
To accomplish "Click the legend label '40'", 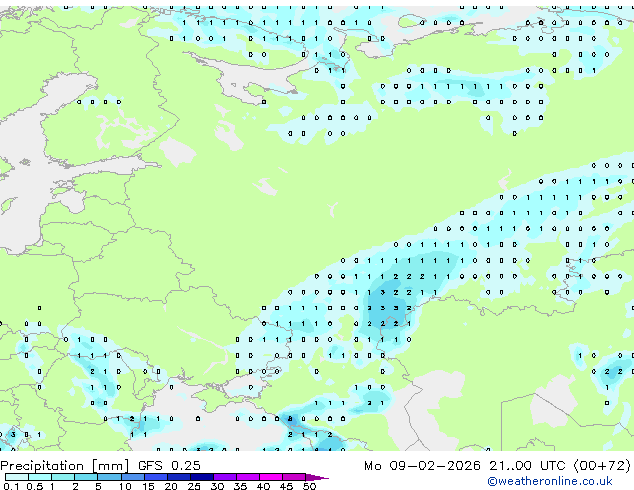I will (263, 486).
